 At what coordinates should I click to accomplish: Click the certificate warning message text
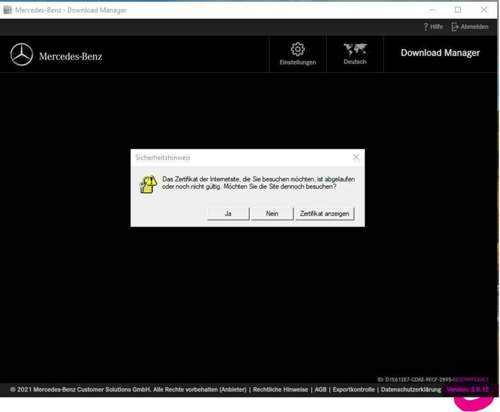coord(258,183)
